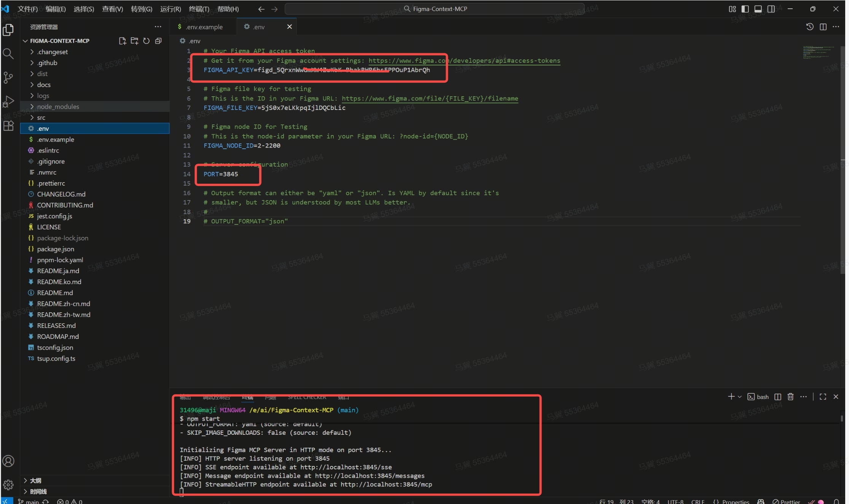Open Run and Debug view
849x504 pixels.
coord(8,102)
